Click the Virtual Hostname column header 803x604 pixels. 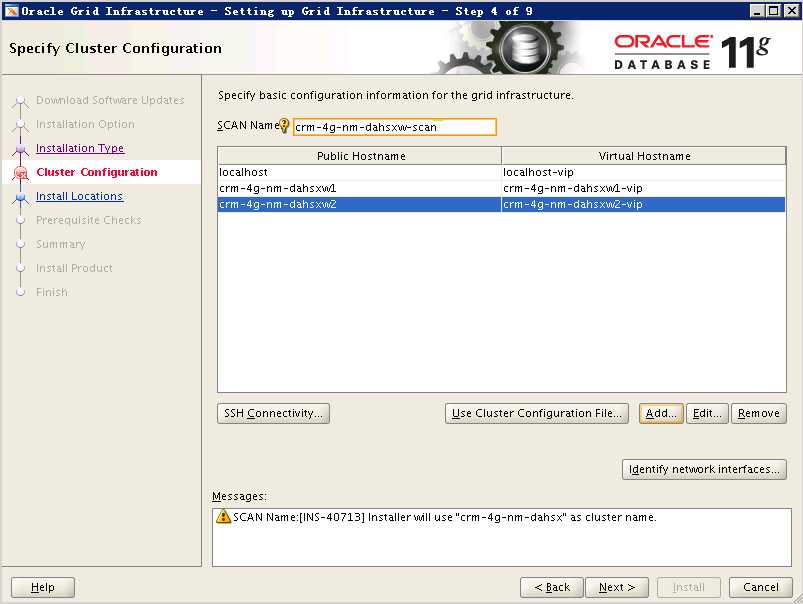[644, 156]
